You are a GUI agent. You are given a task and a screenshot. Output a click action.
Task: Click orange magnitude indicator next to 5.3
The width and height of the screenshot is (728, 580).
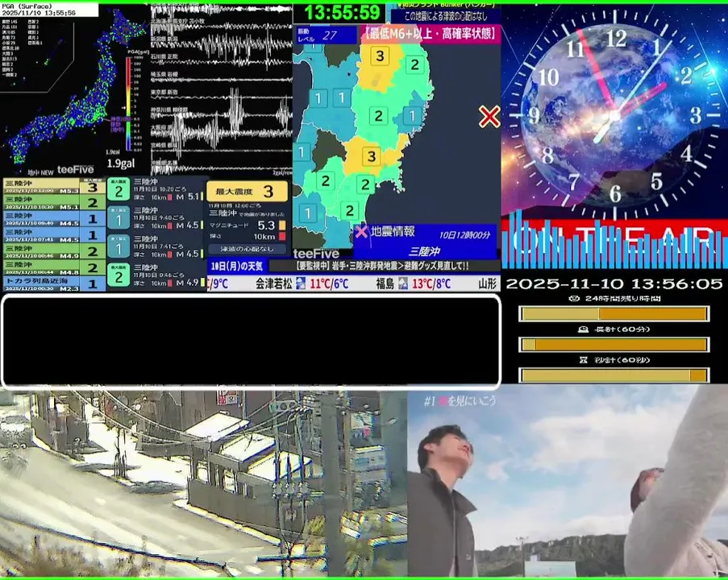tap(282, 226)
